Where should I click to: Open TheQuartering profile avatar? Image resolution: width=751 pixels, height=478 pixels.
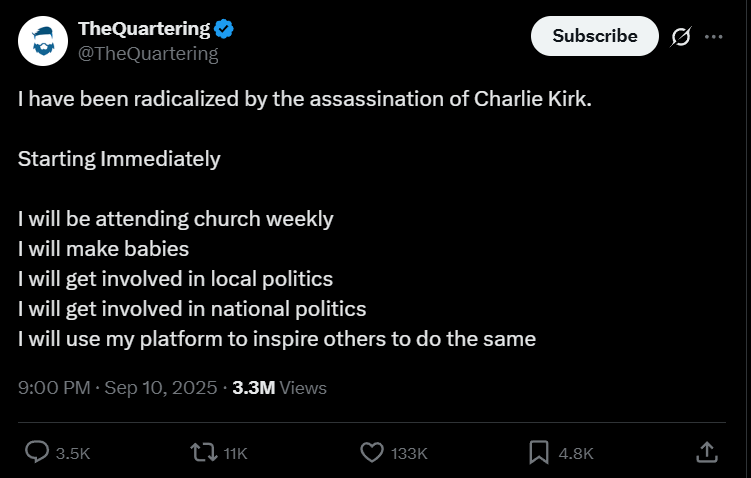[x=42, y=41]
